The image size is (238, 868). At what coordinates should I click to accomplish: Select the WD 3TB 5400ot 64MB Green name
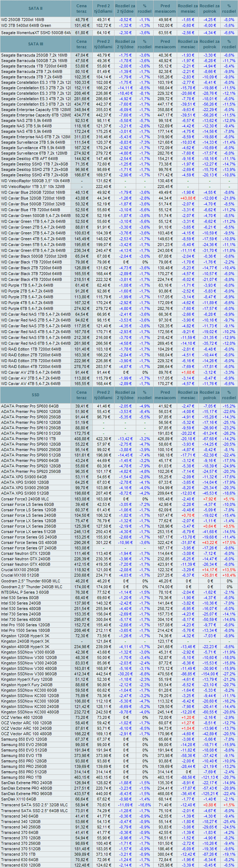point(26,25)
